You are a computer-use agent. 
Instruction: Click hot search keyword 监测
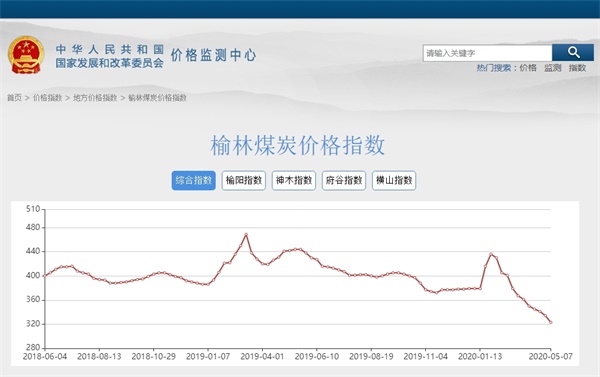coord(553,68)
